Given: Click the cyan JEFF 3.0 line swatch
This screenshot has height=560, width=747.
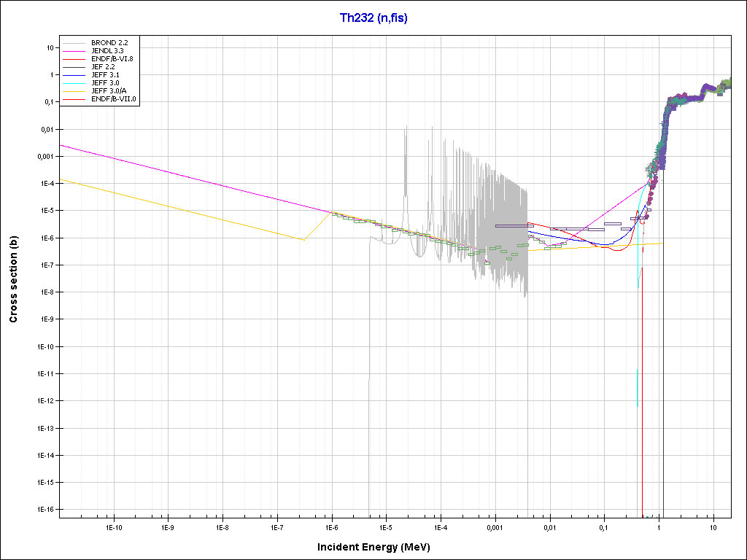Looking at the screenshot, I should coord(74,82).
